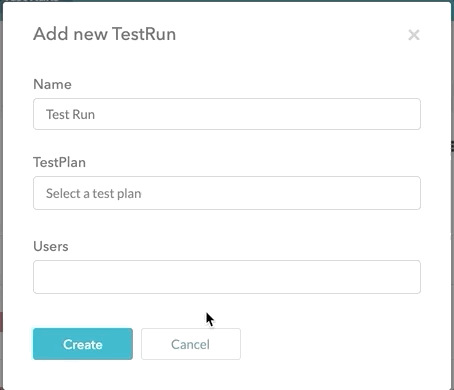
Task: Open the Users multi-select box
Action: [x=227, y=277]
